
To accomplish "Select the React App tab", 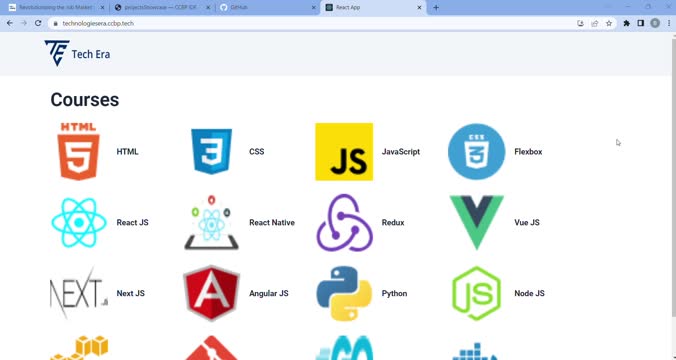I will [x=373, y=7].
